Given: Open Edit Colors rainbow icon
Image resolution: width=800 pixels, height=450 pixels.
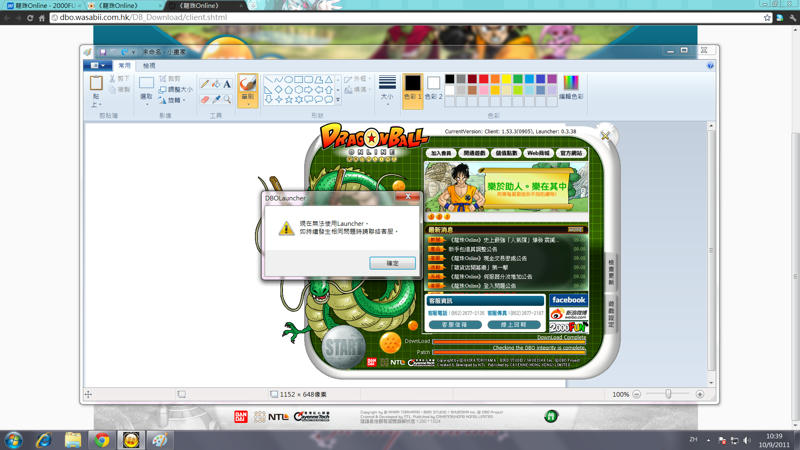Looking at the screenshot, I should coord(570,83).
